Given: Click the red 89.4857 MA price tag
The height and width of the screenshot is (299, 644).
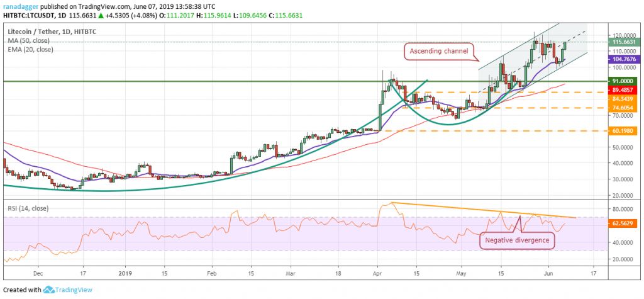Looking at the screenshot, I should (x=623, y=89).
